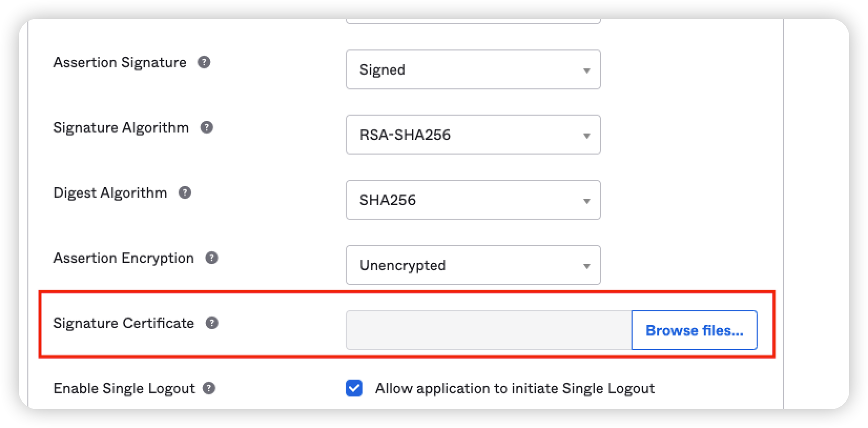
Task: Click the Signature Certificate label text
Action: (x=123, y=323)
